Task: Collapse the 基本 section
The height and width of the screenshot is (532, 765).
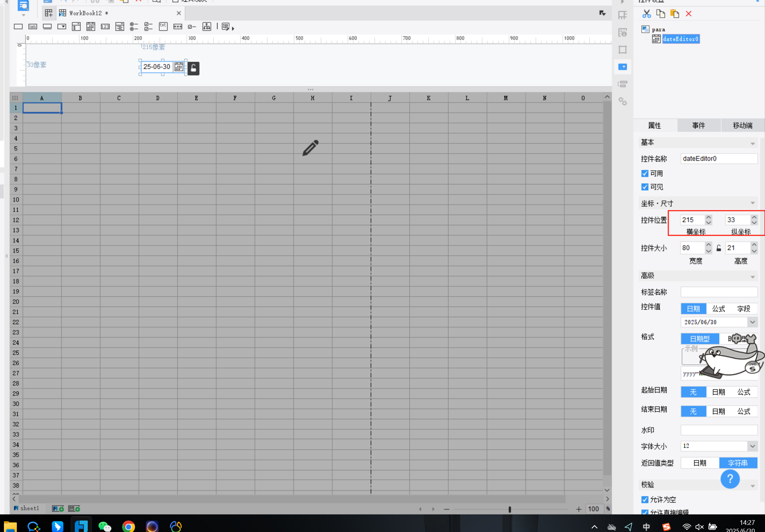Action: pyautogui.click(x=752, y=143)
